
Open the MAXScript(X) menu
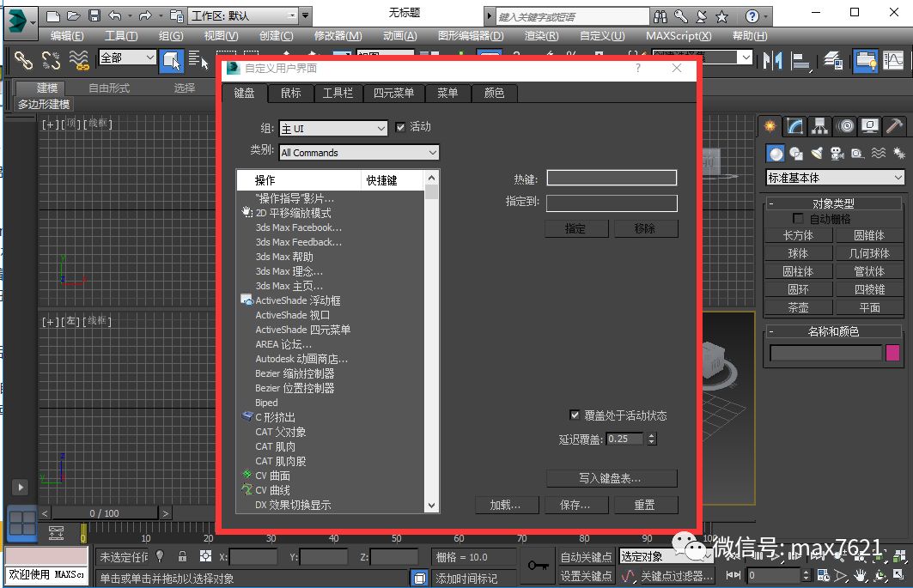(679, 36)
